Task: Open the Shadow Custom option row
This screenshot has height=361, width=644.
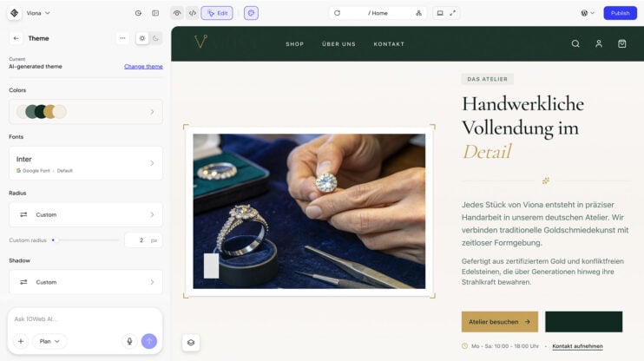Action: pos(86,282)
